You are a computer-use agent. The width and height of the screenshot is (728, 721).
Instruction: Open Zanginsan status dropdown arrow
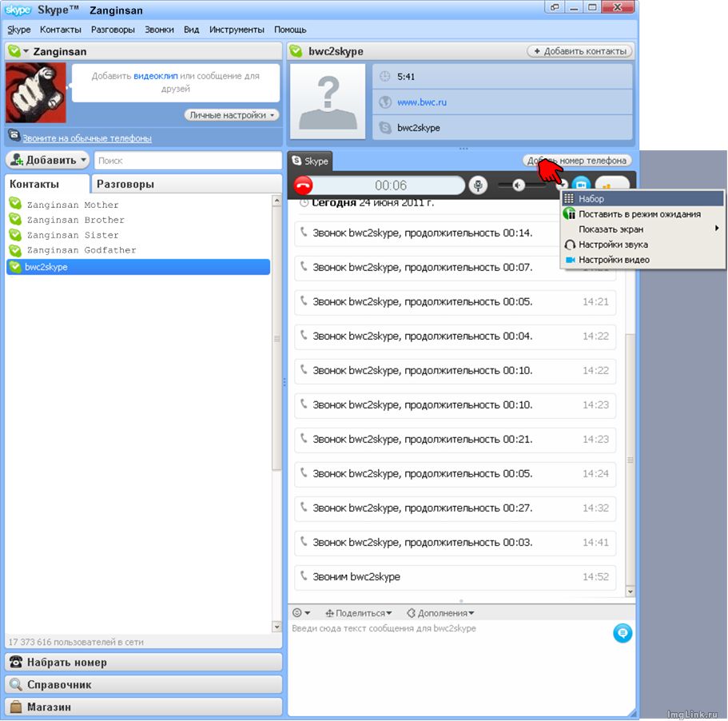(x=26, y=51)
